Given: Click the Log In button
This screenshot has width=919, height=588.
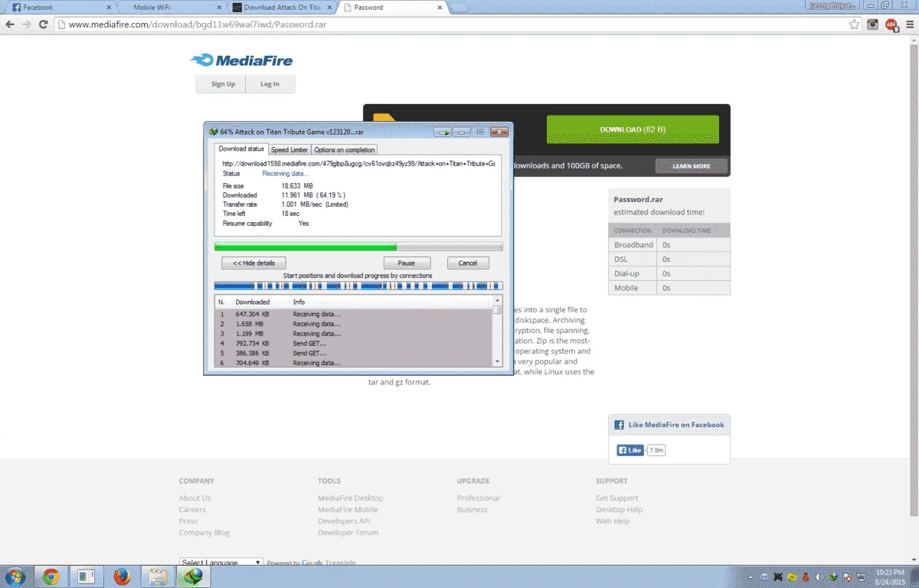Looking at the screenshot, I should (x=270, y=84).
